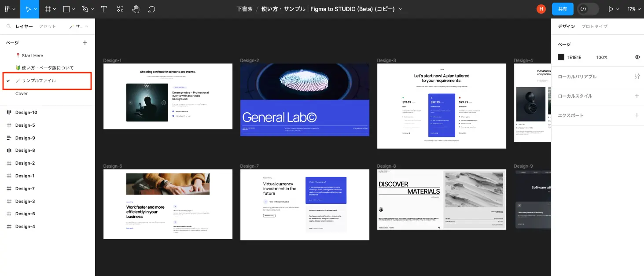
Task: Click the ローカルバリアブル section label
Action: [577, 77]
